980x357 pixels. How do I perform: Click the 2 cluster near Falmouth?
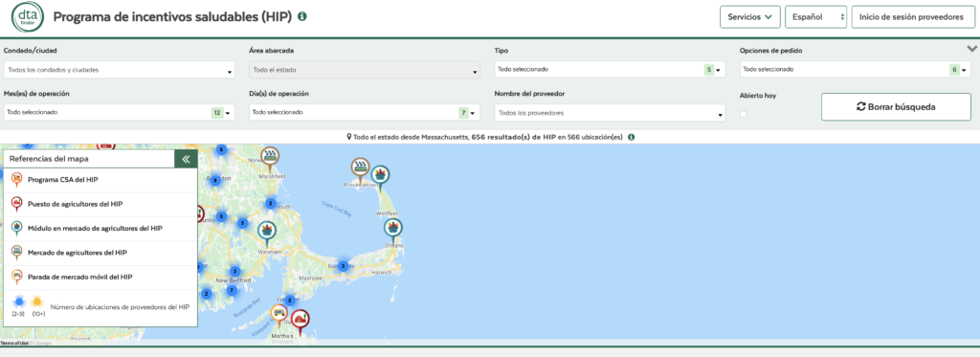[289, 301]
